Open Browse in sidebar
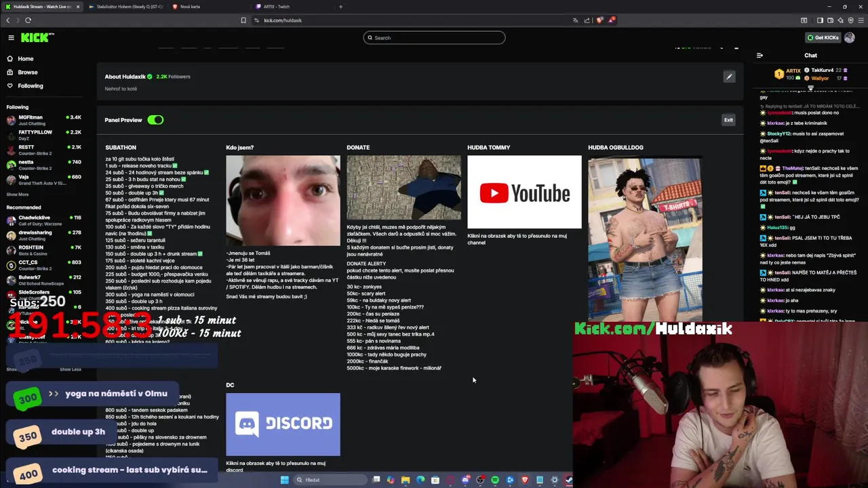Screen dimensions: 868x488 click(28, 73)
